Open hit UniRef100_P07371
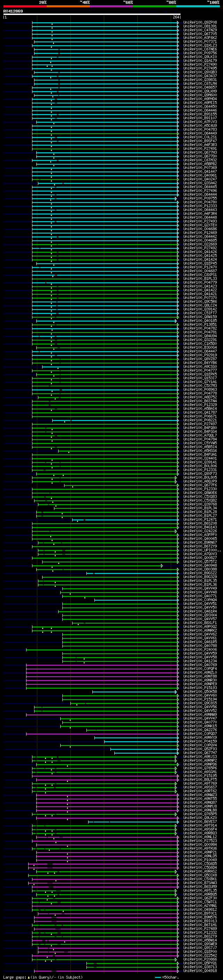The image size is (223, 980). pyautogui.click(x=200, y=41)
